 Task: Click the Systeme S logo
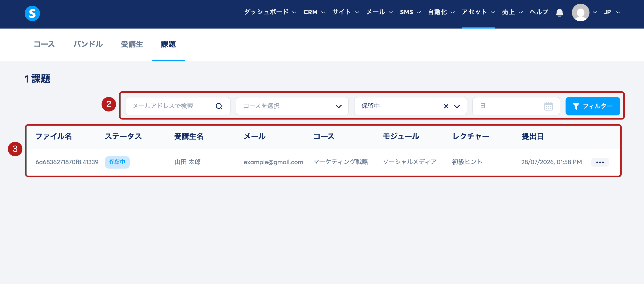(32, 13)
